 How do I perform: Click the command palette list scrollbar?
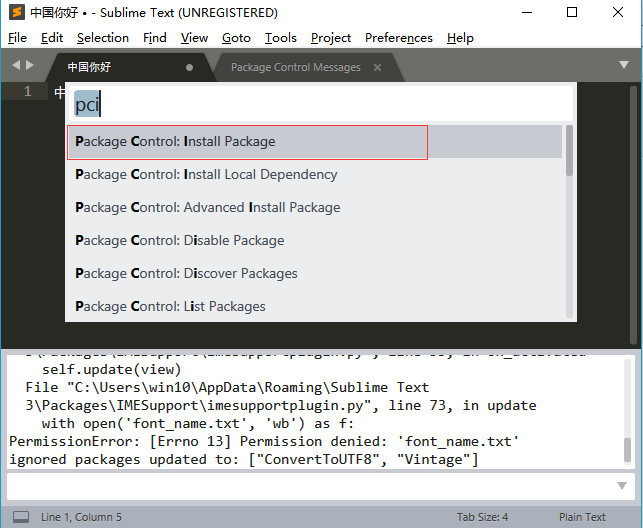(x=569, y=221)
